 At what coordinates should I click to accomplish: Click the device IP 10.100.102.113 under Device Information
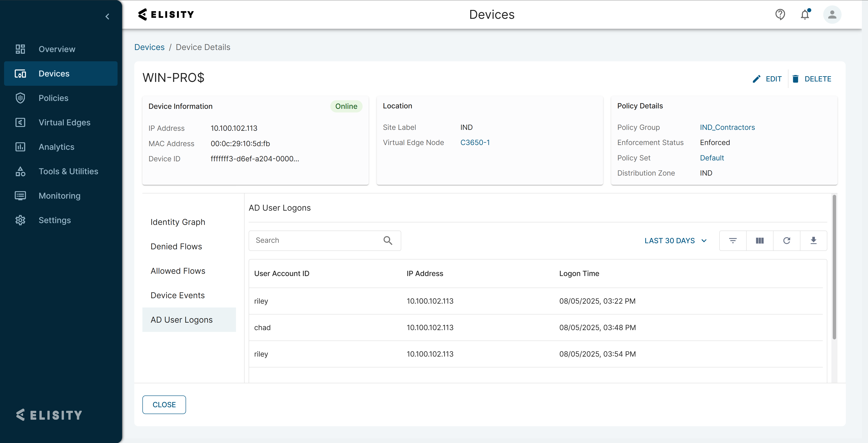click(x=234, y=129)
